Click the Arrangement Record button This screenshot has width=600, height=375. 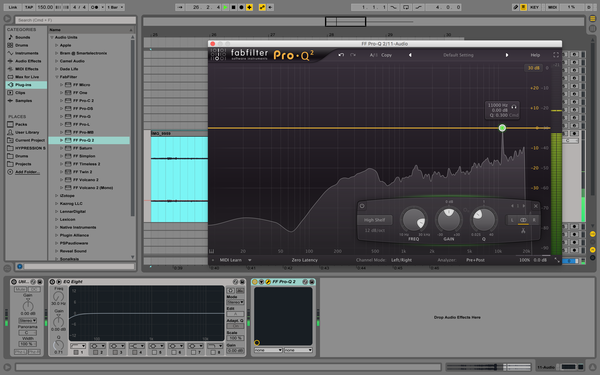(241, 7)
